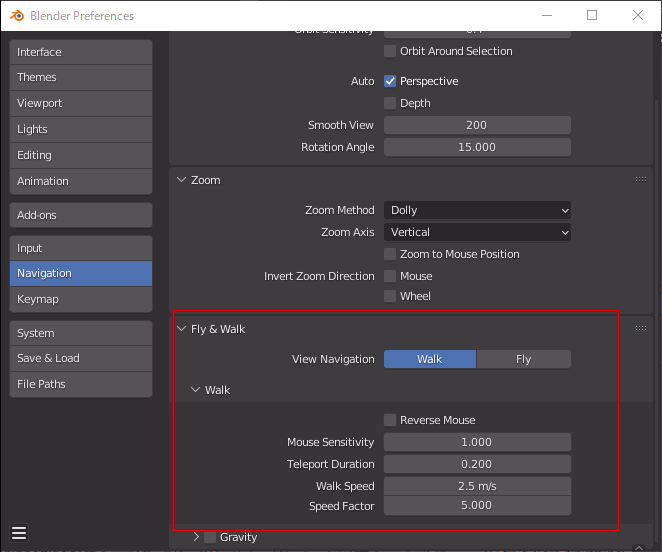Open the hamburger preferences menu

[19, 533]
